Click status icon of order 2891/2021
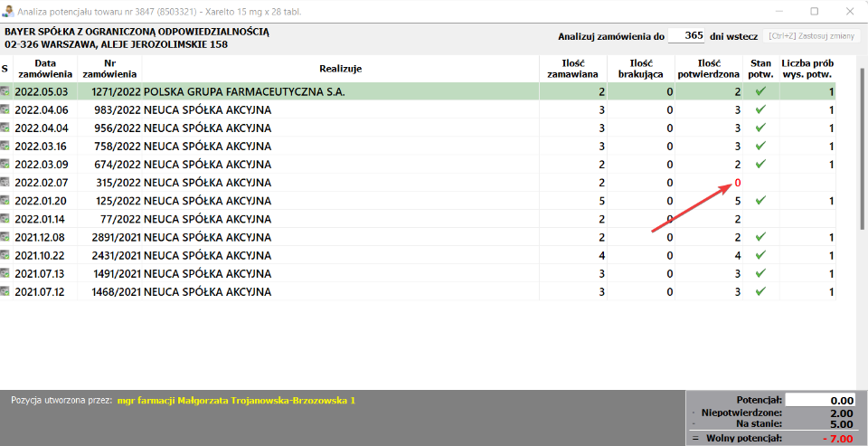The height and width of the screenshot is (446, 868). (x=5, y=237)
